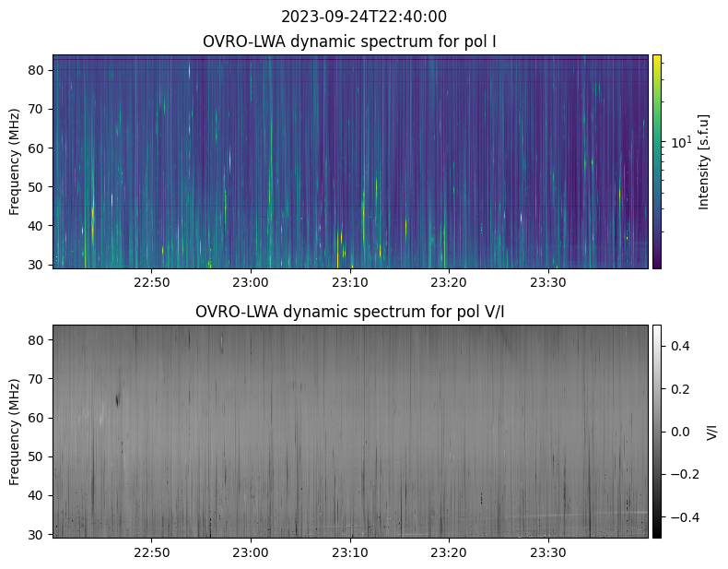Click the 23:30 time tick under pol I plot
This screenshot has width=728, height=569.
click(x=548, y=281)
